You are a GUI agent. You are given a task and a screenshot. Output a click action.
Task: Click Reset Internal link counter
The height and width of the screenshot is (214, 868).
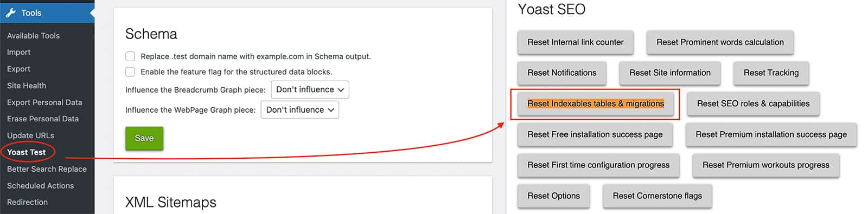(x=576, y=42)
